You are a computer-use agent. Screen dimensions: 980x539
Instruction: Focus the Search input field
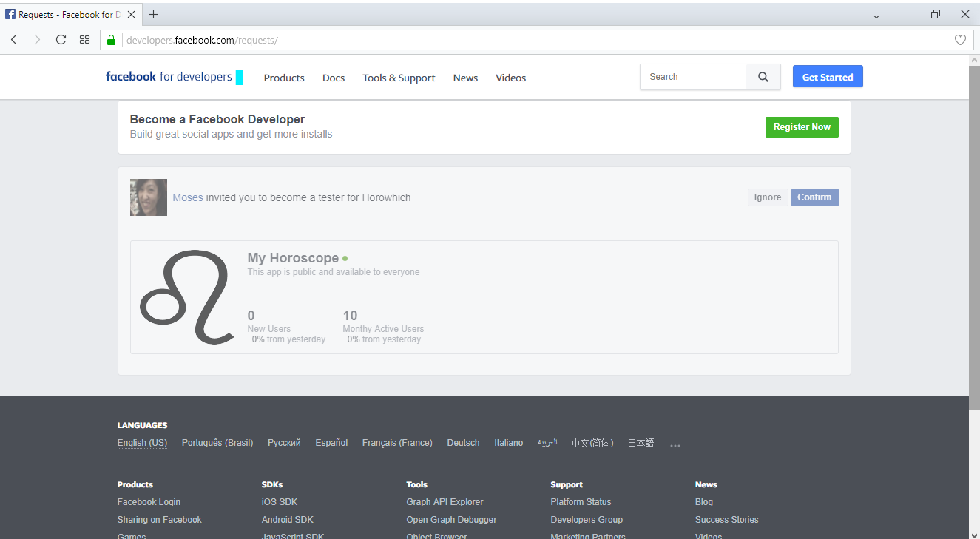694,77
